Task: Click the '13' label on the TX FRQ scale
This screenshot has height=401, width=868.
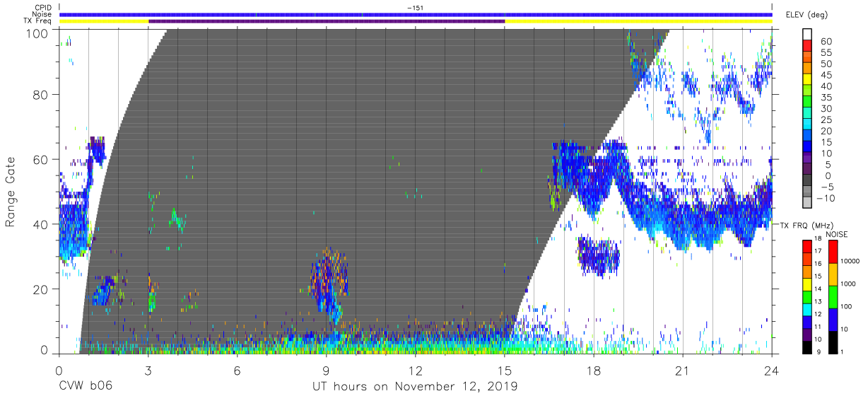Action: tap(818, 301)
